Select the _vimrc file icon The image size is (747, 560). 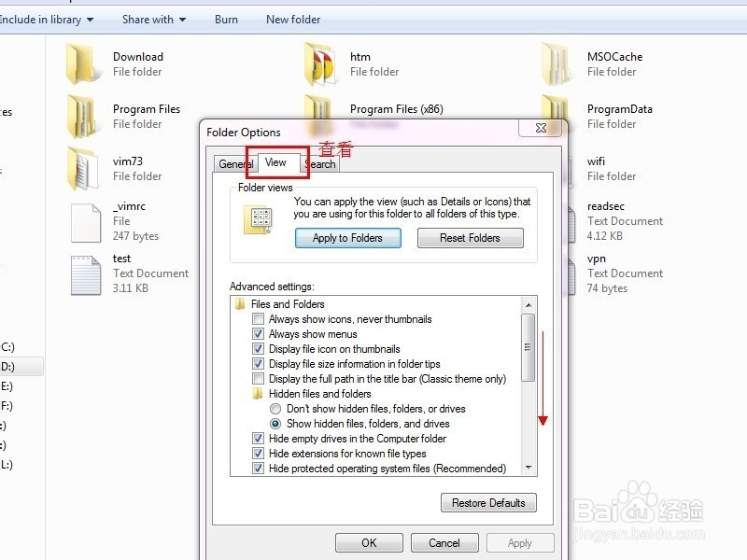[x=86, y=223]
